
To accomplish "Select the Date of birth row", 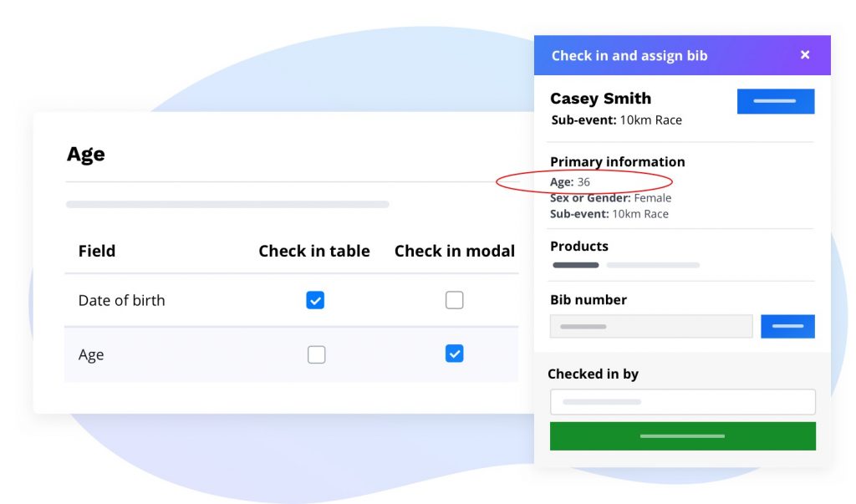I will pos(122,301).
